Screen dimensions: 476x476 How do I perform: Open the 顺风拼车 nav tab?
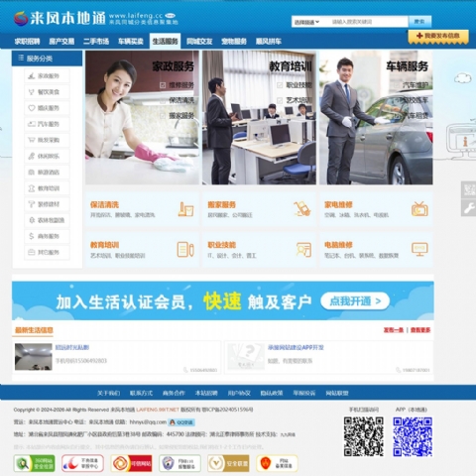click(269, 42)
